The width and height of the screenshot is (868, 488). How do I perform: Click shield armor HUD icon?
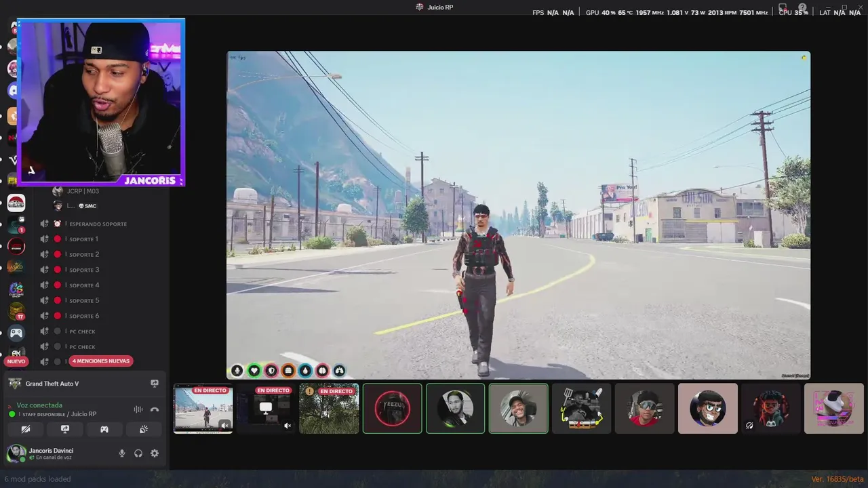tap(271, 371)
